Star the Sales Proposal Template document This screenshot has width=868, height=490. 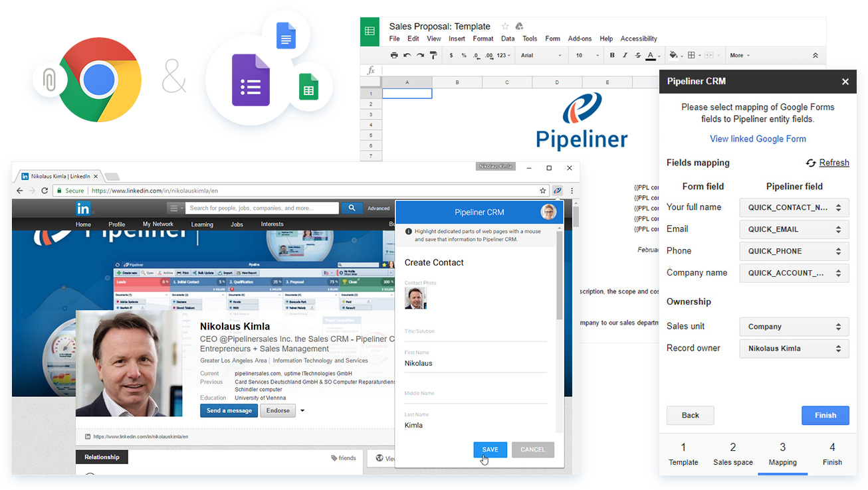click(505, 27)
